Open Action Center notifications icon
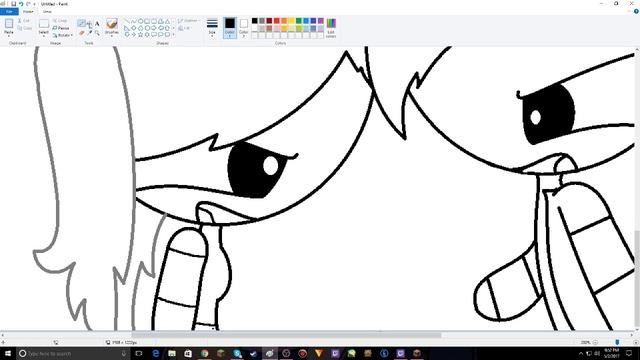This screenshot has width=640, height=360. coord(629,353)
